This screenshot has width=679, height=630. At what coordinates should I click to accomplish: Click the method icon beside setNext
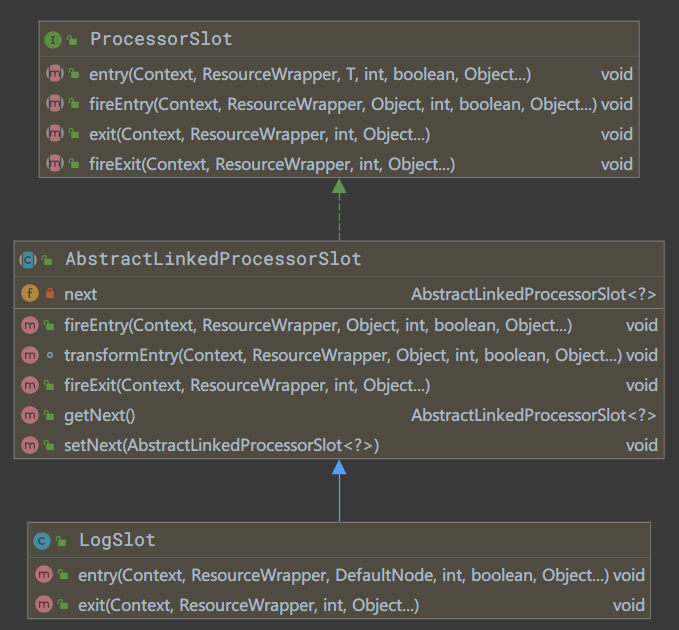28,445
